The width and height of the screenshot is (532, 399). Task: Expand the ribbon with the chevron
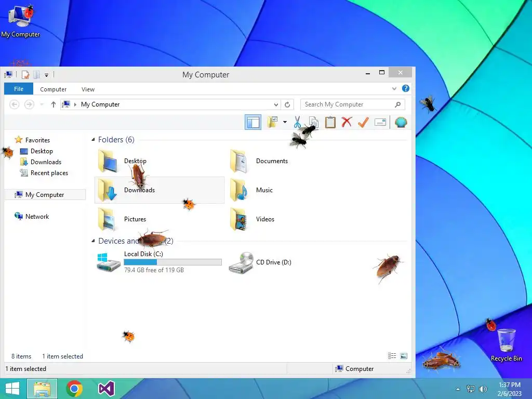[394, 88]
